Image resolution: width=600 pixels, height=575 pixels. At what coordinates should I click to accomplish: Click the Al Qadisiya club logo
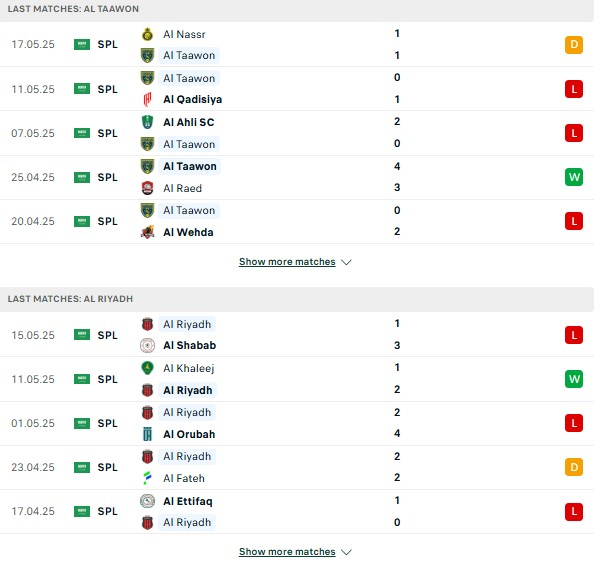(147, 99)
